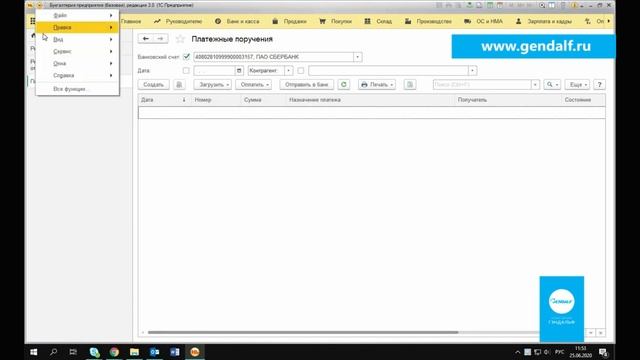640x360 pixels.
Task: Open help with the question mark button
Action: pos(599,84)
